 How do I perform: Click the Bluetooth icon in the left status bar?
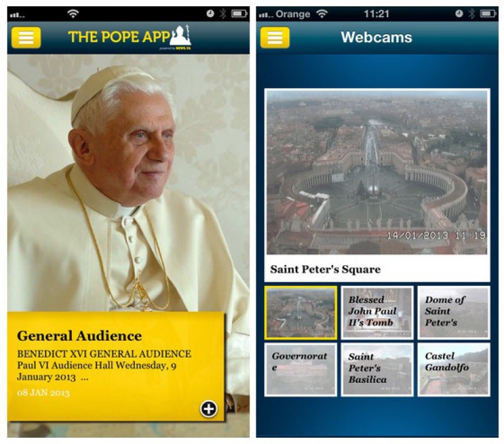coord(223,13)
